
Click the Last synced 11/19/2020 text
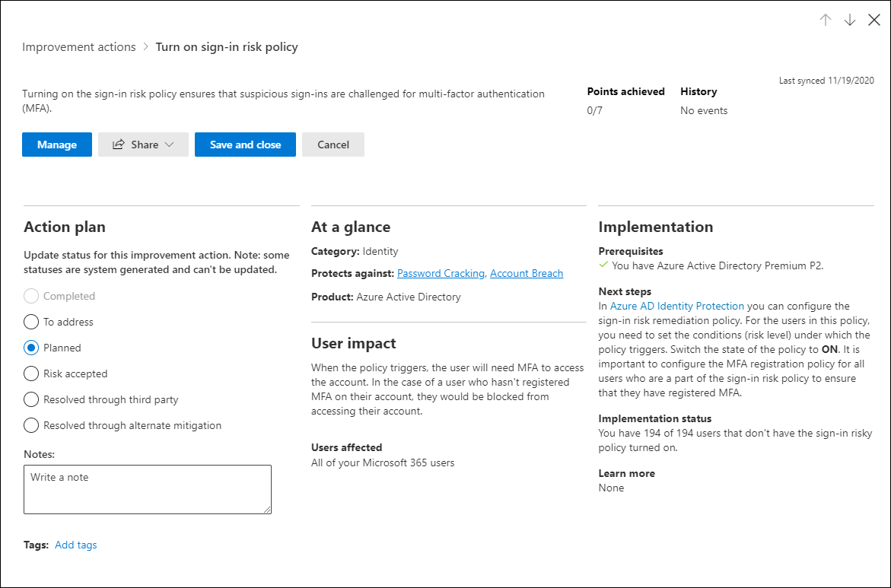point(826,80)
